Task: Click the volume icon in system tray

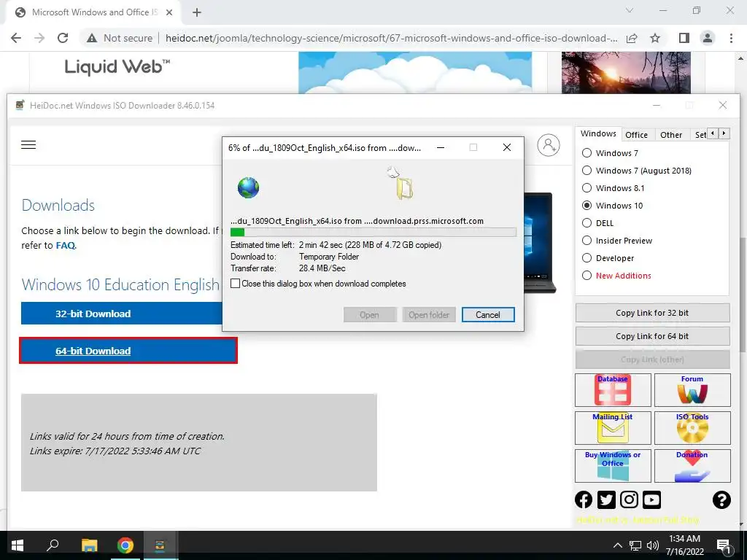Action: [x=653, y=545]
